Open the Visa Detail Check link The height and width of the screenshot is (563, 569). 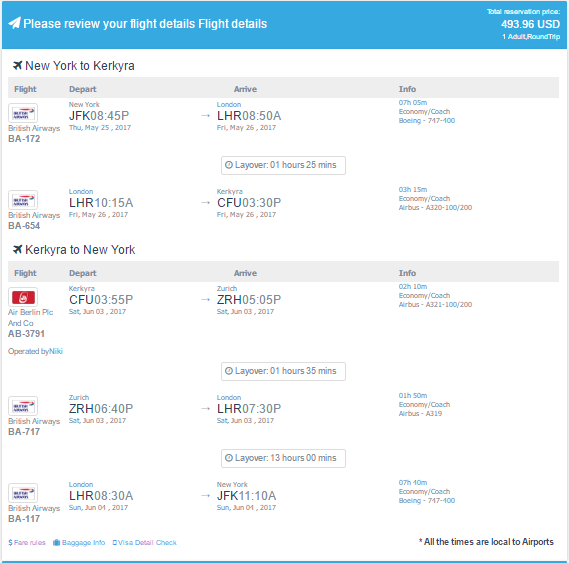[144, 542]
